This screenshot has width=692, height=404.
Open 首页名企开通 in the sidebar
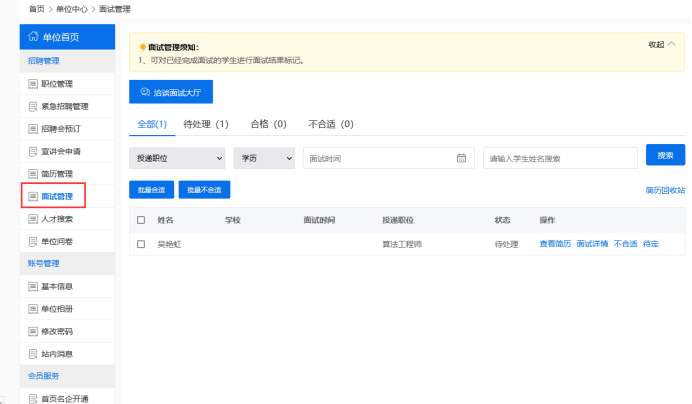[67, 398]
